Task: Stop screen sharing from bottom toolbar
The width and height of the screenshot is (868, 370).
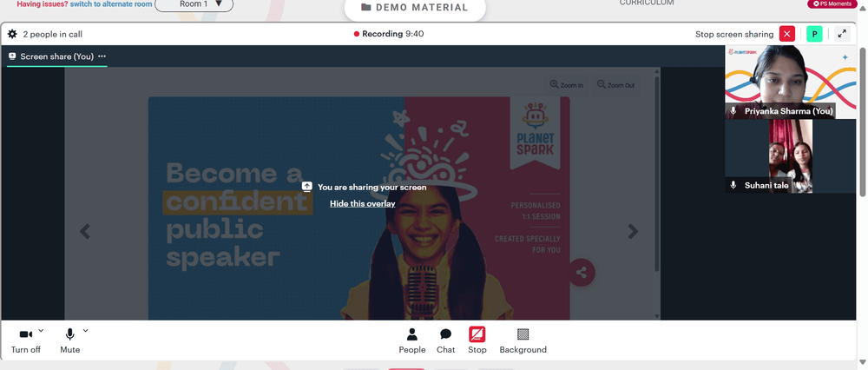Action: click(477, 340)
